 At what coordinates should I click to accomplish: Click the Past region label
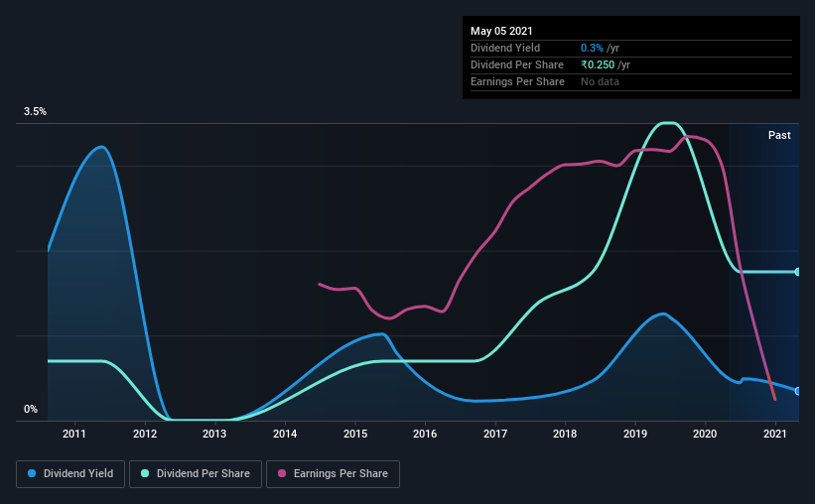click(x=779, y=135)
